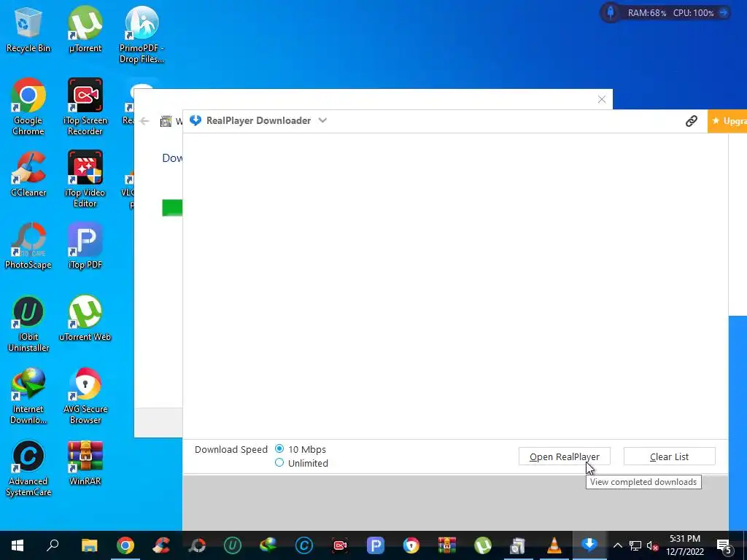Screen dimensions: 747x560
Task: Click the copy link chain icon in RealPlayer Downloader
Action: coord(692,121)
